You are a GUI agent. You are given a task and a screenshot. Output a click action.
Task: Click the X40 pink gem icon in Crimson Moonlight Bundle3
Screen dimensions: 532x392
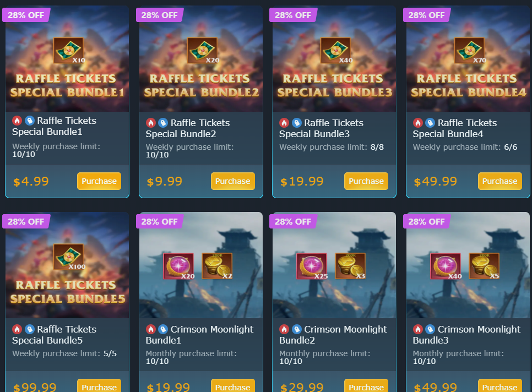(x=446, y=266)
